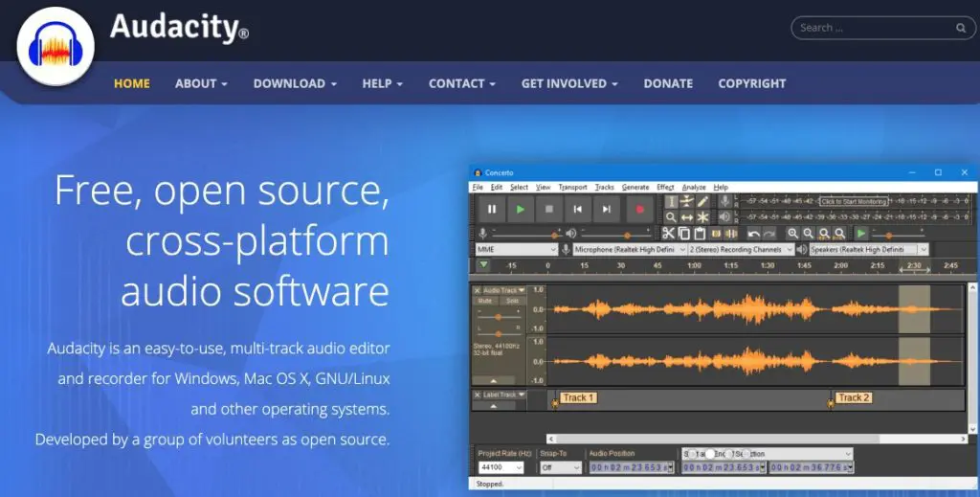Click the Undo arrow icon
The image size is (980, 497).
pos(754,234)
